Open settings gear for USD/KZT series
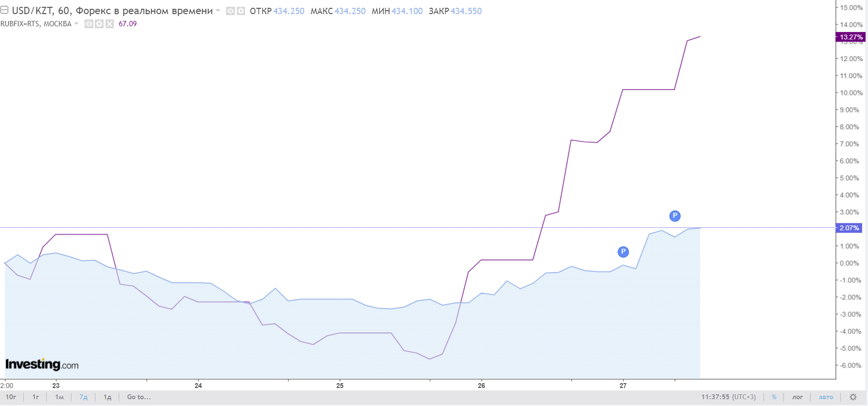 (x=241, y=11)
